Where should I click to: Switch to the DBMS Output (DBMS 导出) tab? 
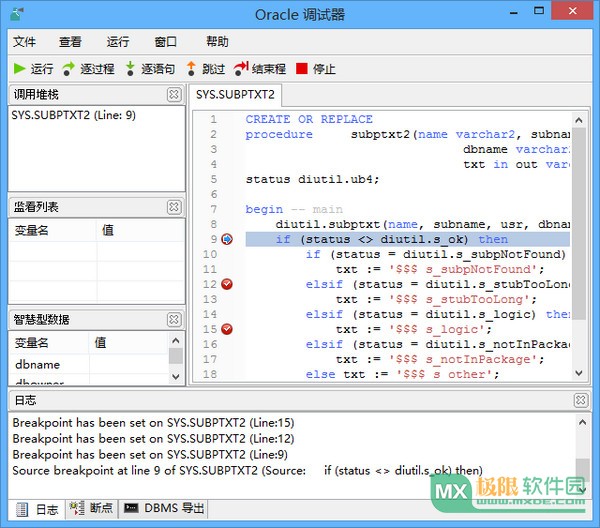[x=164, y=508]
